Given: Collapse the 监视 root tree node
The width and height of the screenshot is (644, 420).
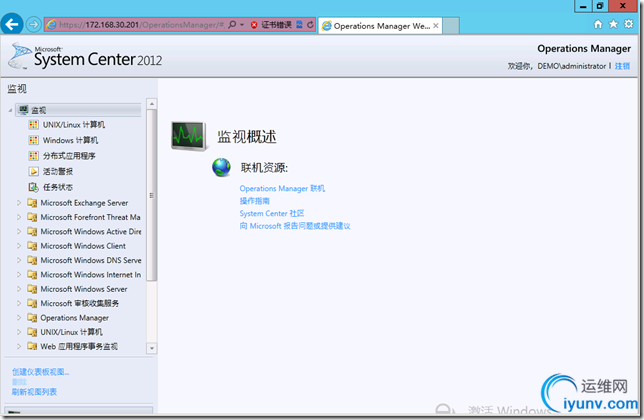Looking at the screenshot, I should (10, 110).
